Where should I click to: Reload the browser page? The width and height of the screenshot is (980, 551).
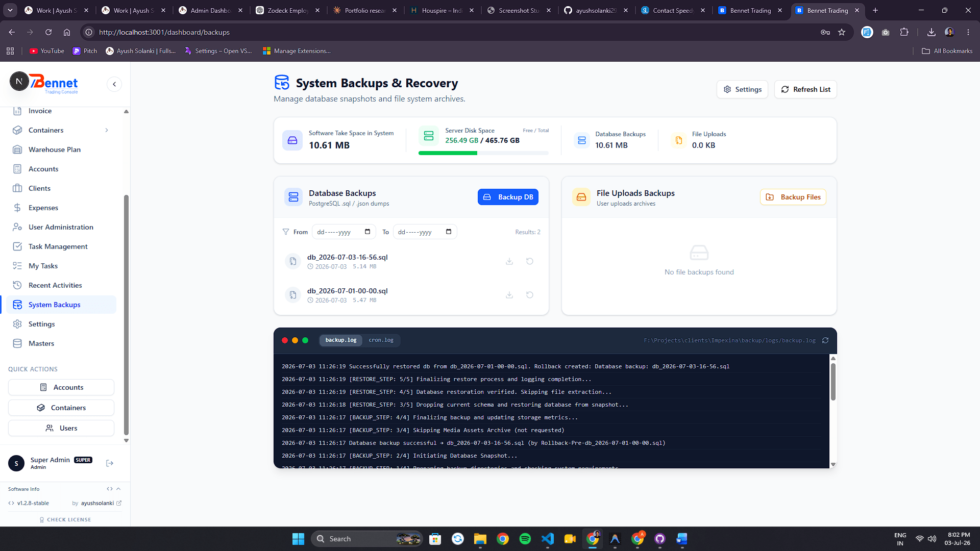(48, 32)
